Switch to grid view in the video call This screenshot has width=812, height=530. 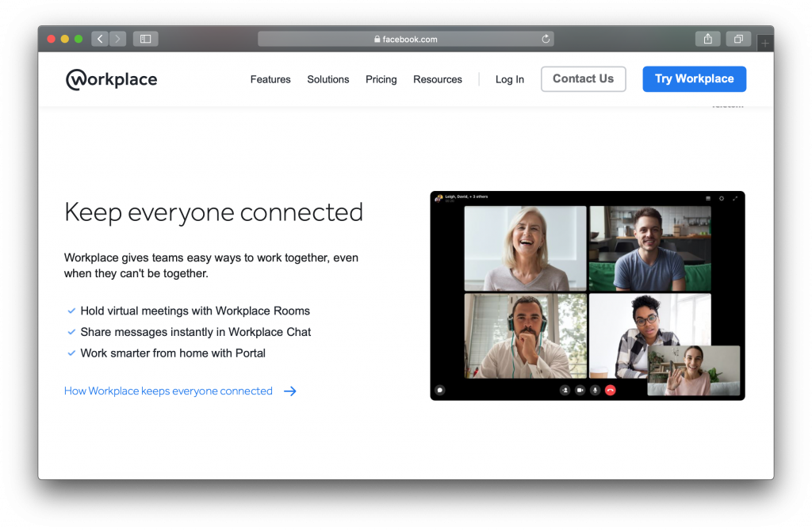click(x=708, y=198)
